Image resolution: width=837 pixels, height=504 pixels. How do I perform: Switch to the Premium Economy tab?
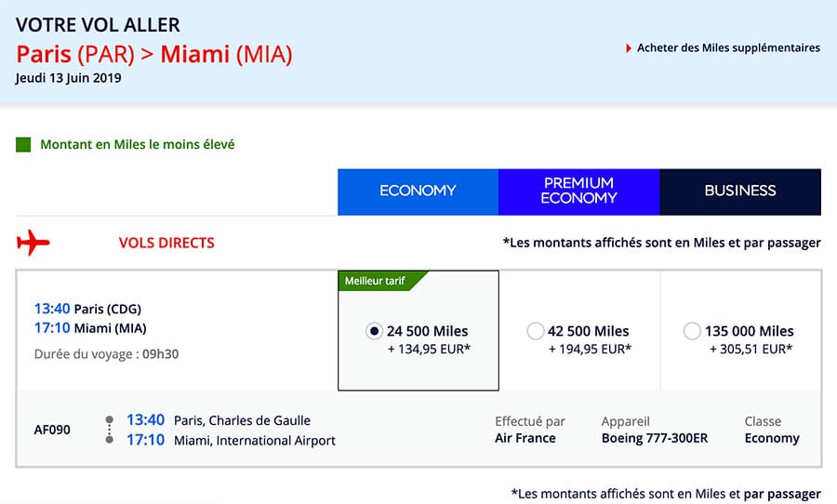point(578,191)
